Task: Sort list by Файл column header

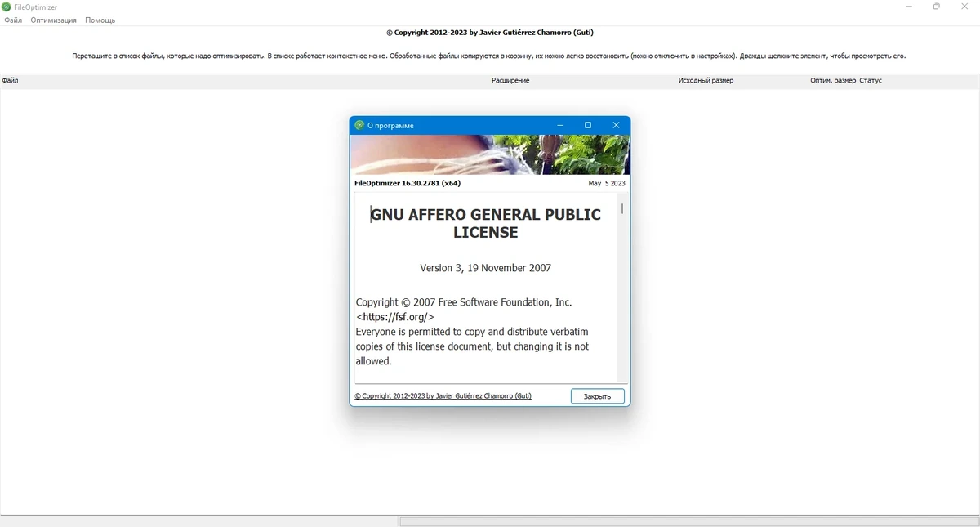Action: [x=10, y=80]
